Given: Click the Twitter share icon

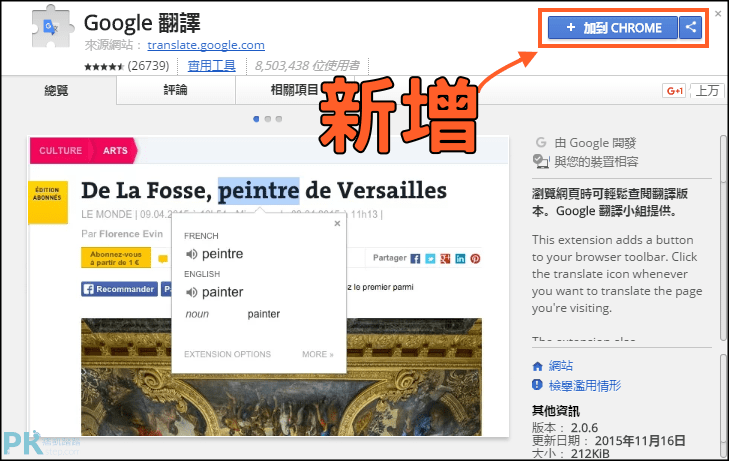Looking at the screenshot, I should tap(430, 259).
